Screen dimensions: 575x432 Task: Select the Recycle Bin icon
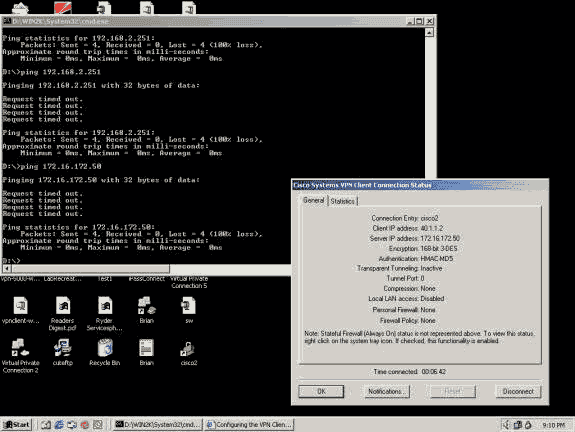pos(105,348)
